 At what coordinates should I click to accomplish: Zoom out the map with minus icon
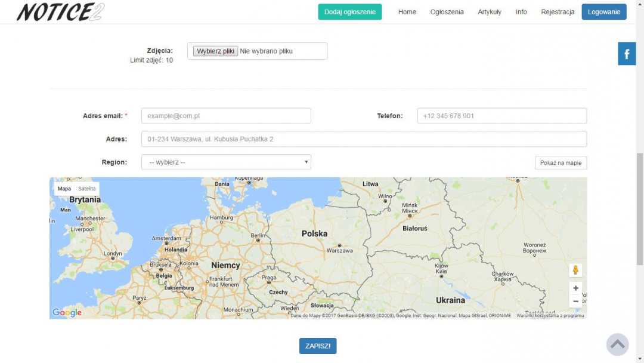(575, 302)
